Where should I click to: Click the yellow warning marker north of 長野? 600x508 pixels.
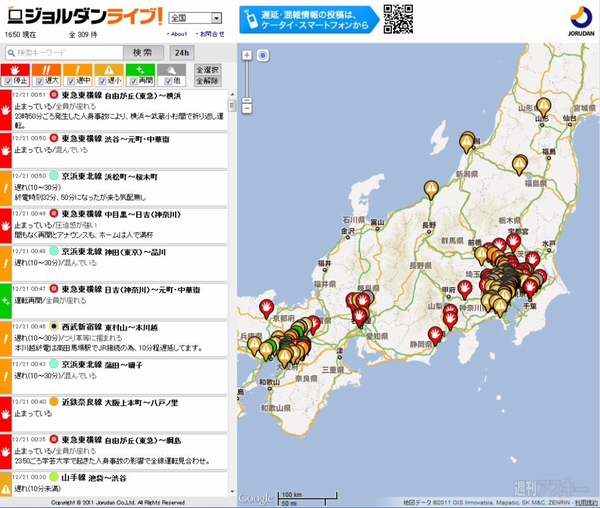pyautogui.click(x=431, y=190)
